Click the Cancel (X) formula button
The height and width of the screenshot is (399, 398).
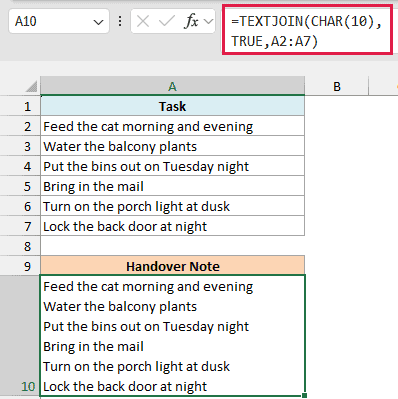[143, 22]
